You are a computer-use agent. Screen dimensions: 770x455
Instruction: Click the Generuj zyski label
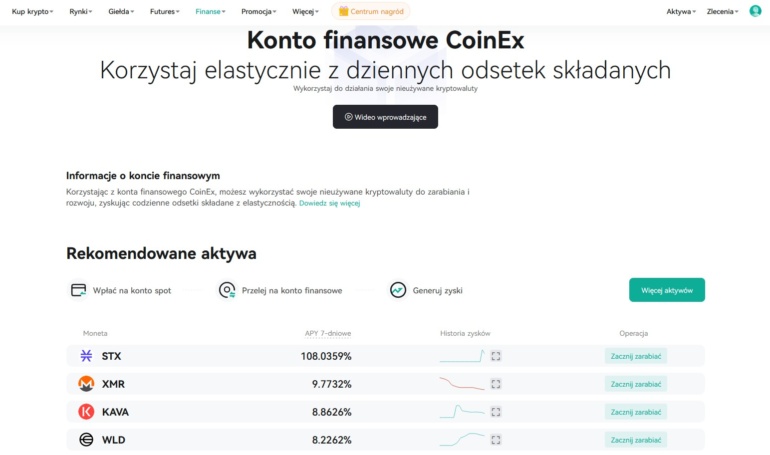(x=438, y=291)
